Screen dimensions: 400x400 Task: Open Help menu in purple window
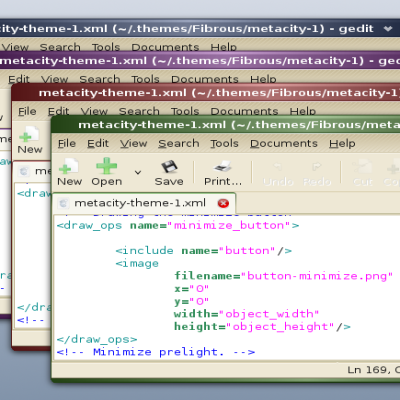[x=263, y=79]
